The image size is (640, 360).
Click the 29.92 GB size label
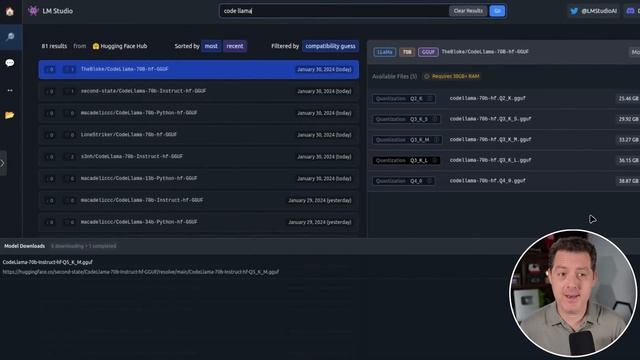pos(628,119)
